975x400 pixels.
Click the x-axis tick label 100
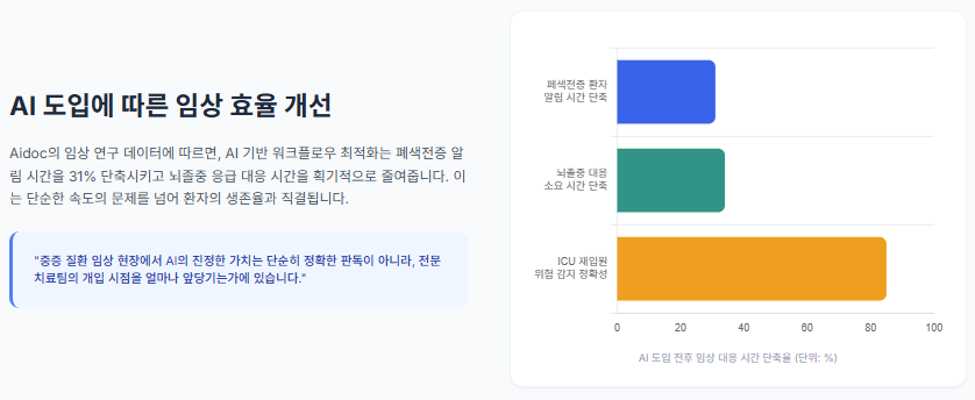point(934,328)
